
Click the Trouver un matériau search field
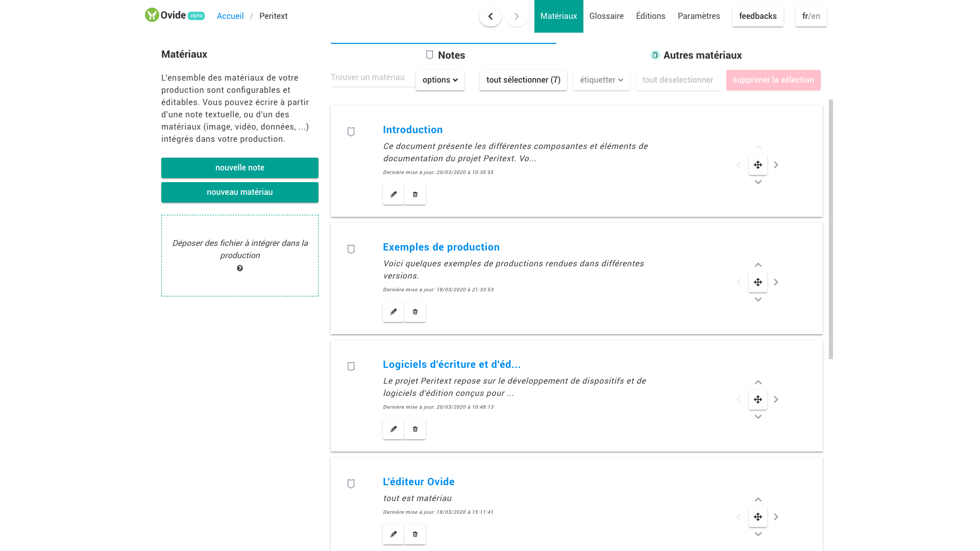[373, 78]
